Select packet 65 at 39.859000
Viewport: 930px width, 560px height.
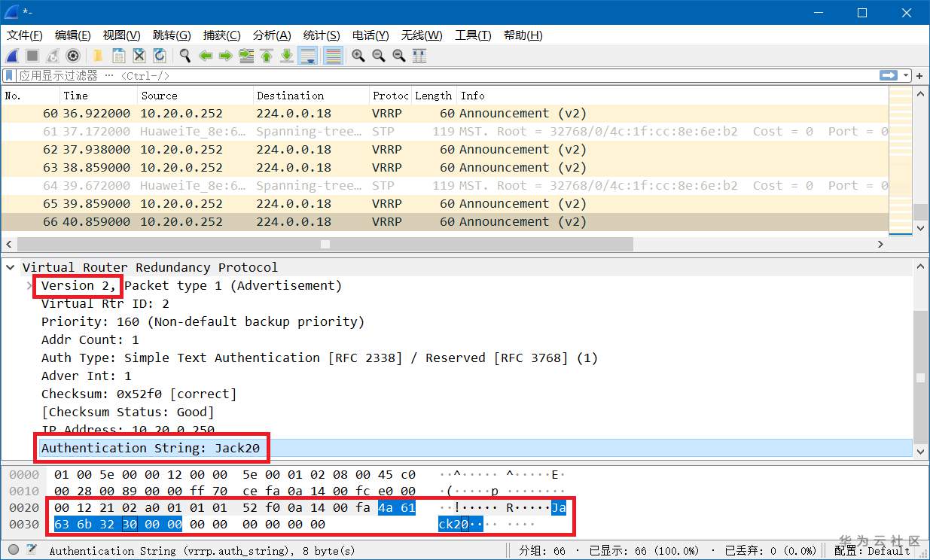click(444, 204)
